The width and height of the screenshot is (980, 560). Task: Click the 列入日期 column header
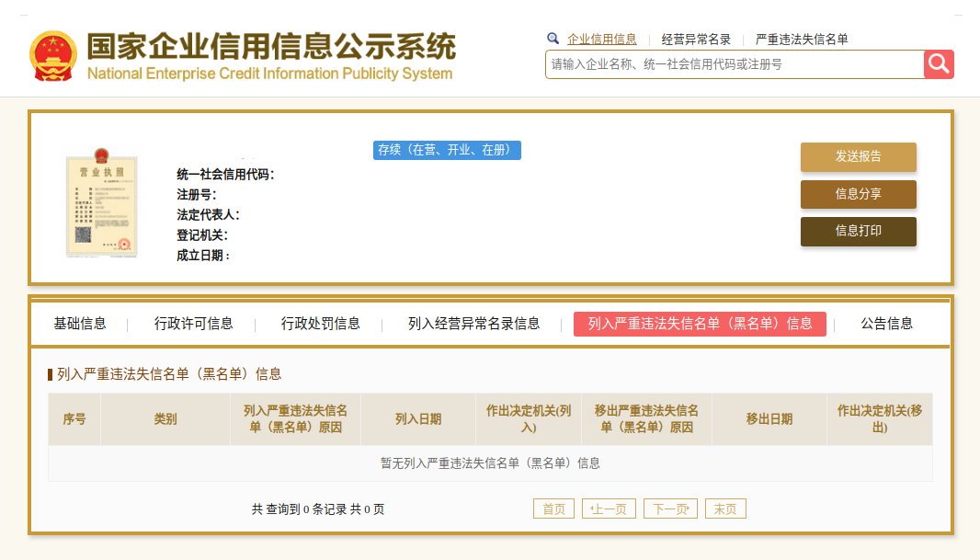click(x=418, y=419)
